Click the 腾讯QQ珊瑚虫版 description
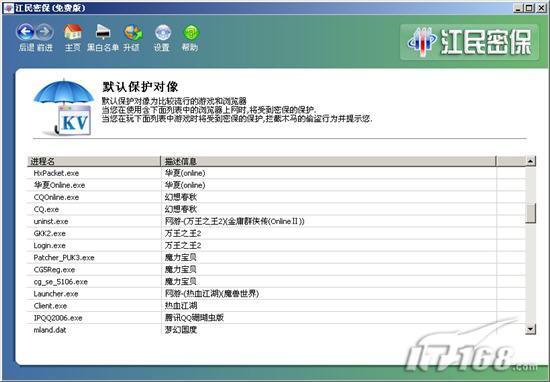 coord(194,318)
